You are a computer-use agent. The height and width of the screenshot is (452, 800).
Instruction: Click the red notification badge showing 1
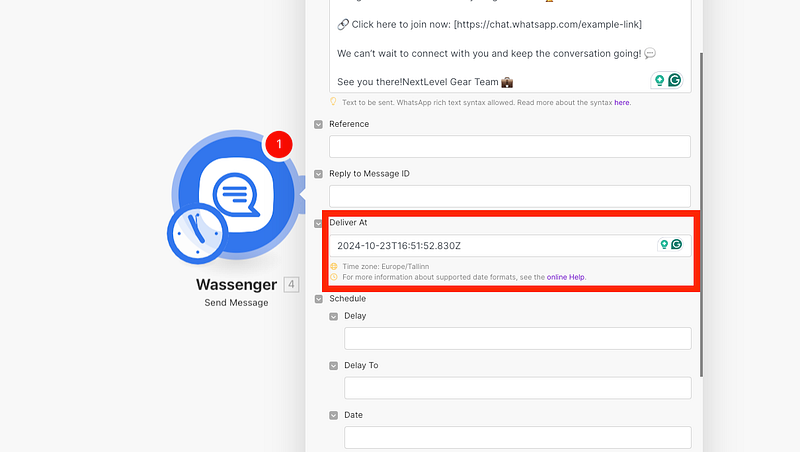(x=279, y=144)
